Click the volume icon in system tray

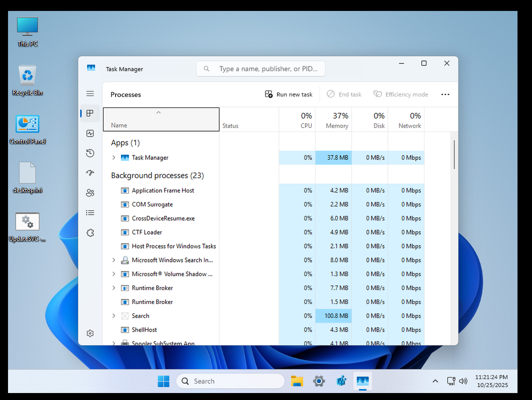463,381
